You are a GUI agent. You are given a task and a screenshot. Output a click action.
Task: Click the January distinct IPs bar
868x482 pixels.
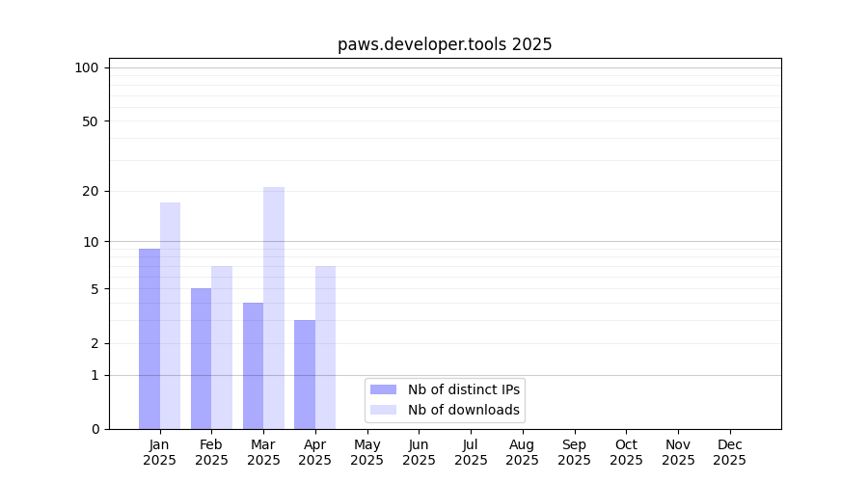pyautogui.click(x=149, y=338)
